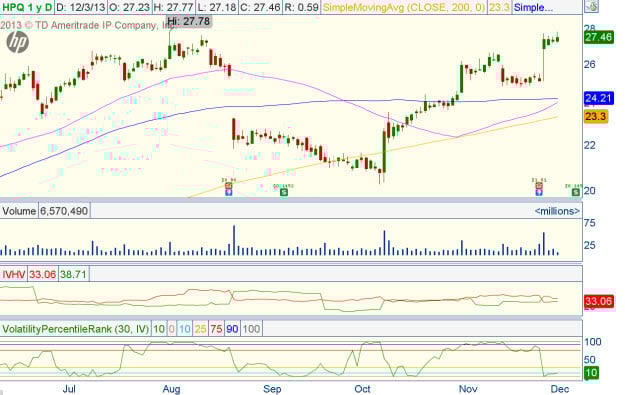This screenshot has height=395, width=625.
Task: Click the D: 12/3/13 date field
Action: [x=81, y=7]
